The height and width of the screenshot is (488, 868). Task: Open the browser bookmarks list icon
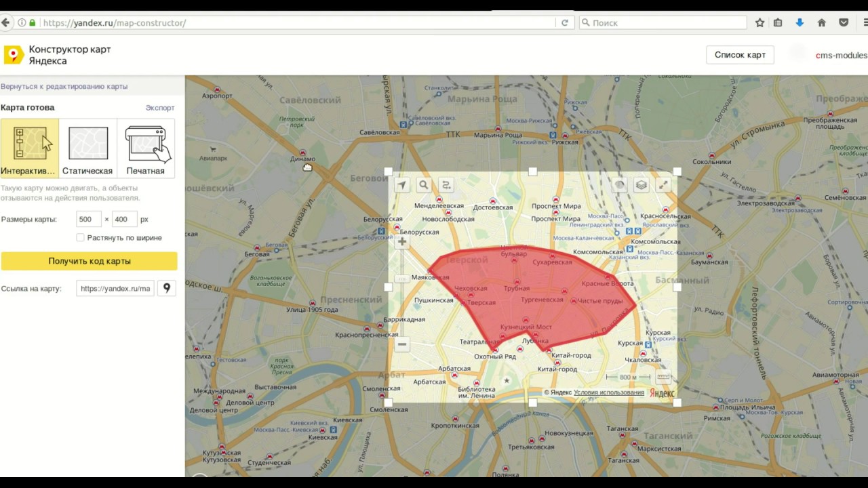pos(778,22)
